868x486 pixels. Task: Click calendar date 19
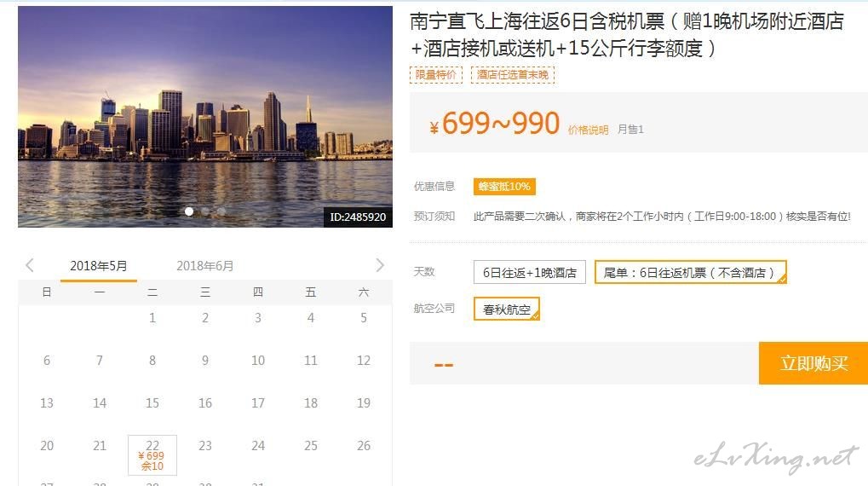(x=364, y=403)
